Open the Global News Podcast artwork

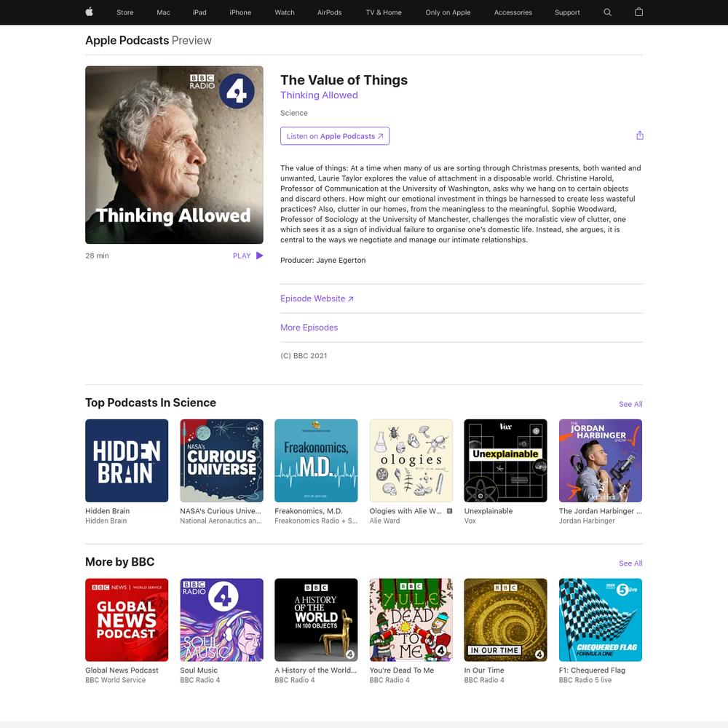tap(127, 620)
